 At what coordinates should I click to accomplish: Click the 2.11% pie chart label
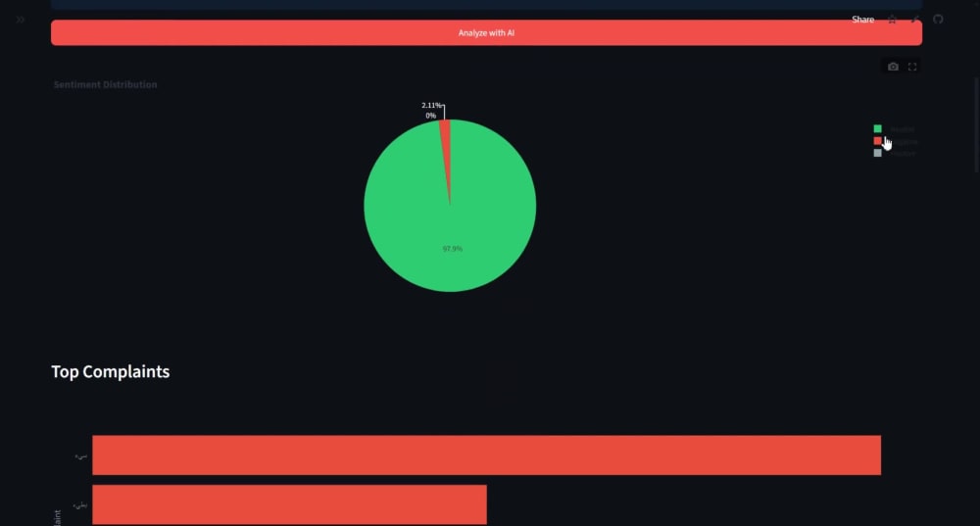point(431,105)
